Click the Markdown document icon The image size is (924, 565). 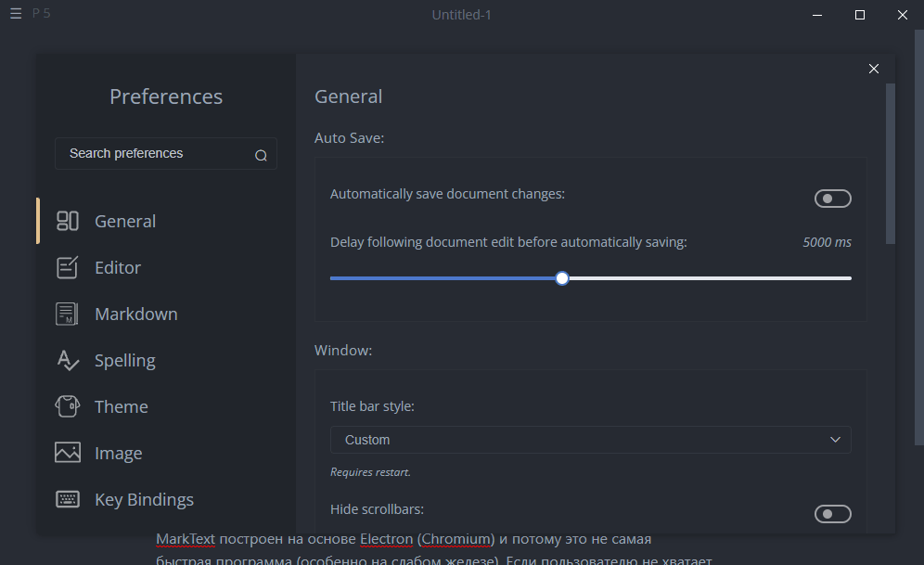pos(67,314)
